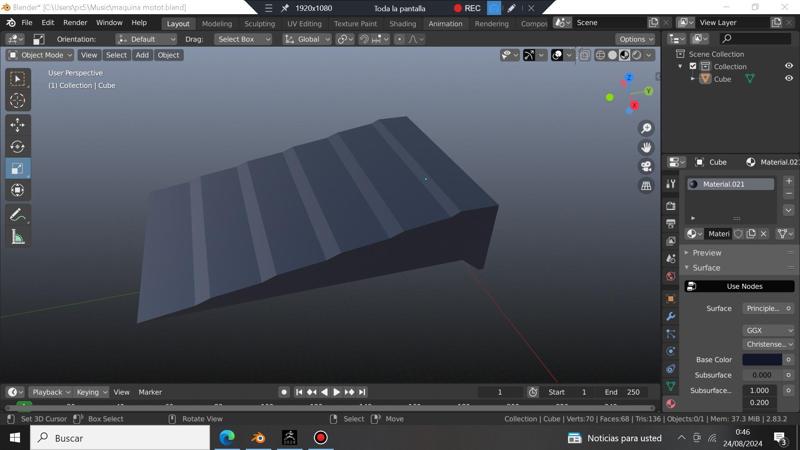Select the Move tool
The height and width of the screenshot is (450, 800).
pos(17,125)
